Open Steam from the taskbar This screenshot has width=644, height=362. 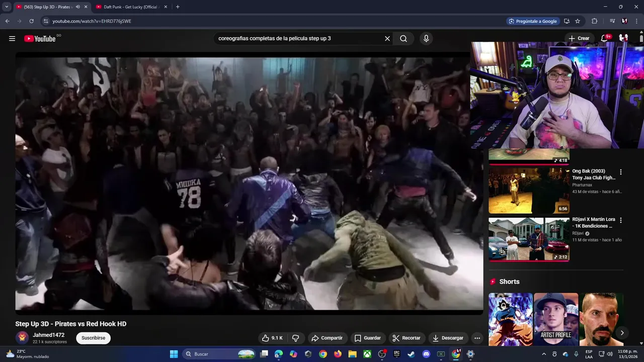411,354
